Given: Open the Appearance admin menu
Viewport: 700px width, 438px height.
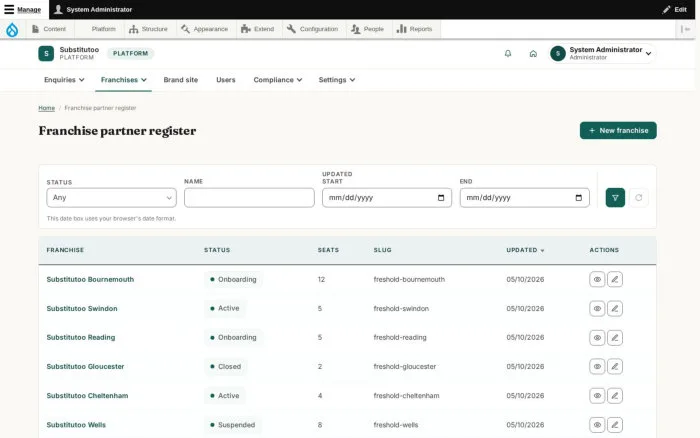Looking at the screenshot, I should click(205, 29).
